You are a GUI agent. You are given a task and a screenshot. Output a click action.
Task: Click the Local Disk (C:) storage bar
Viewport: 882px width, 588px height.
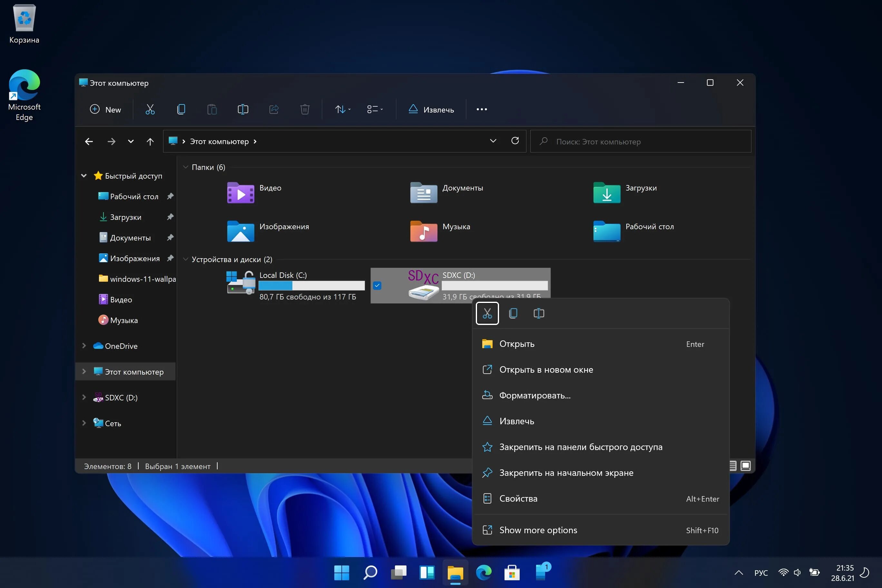(312, 286)
